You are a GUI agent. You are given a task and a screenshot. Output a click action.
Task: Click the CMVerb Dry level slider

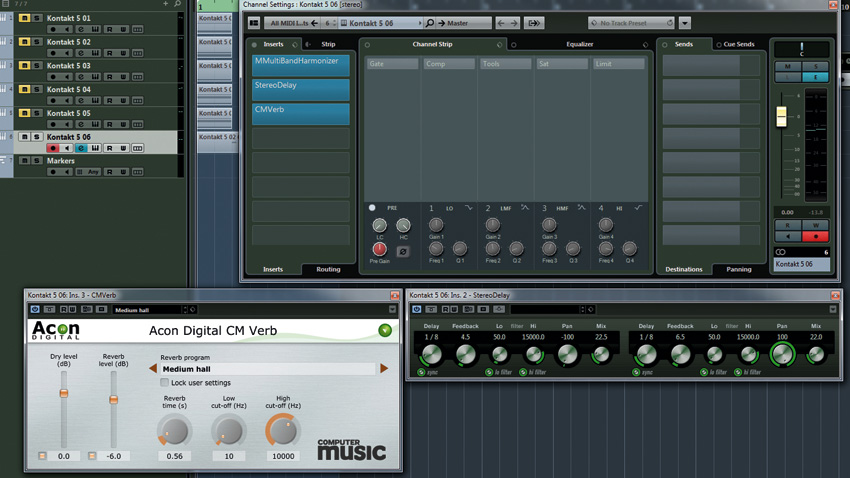tap(64, 393)
